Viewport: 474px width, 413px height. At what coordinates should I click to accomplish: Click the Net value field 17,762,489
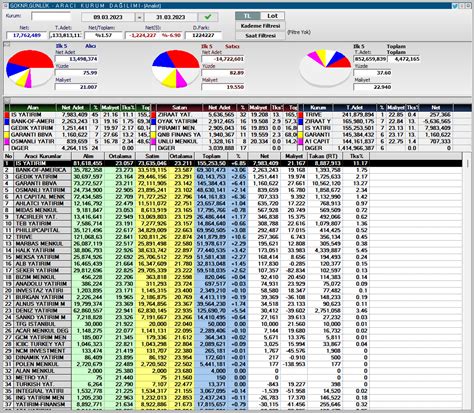coord(27,35)
